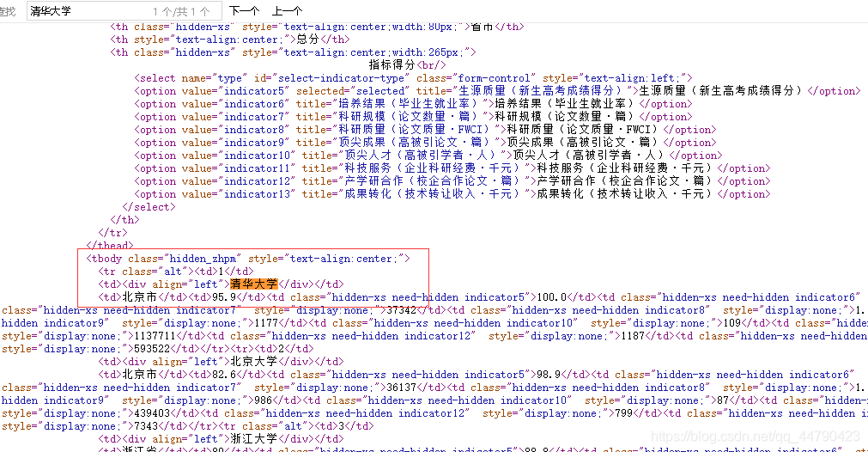Click the option line with value indicator9
This screenshot has width=868, height=452.
tap(425, 143)
